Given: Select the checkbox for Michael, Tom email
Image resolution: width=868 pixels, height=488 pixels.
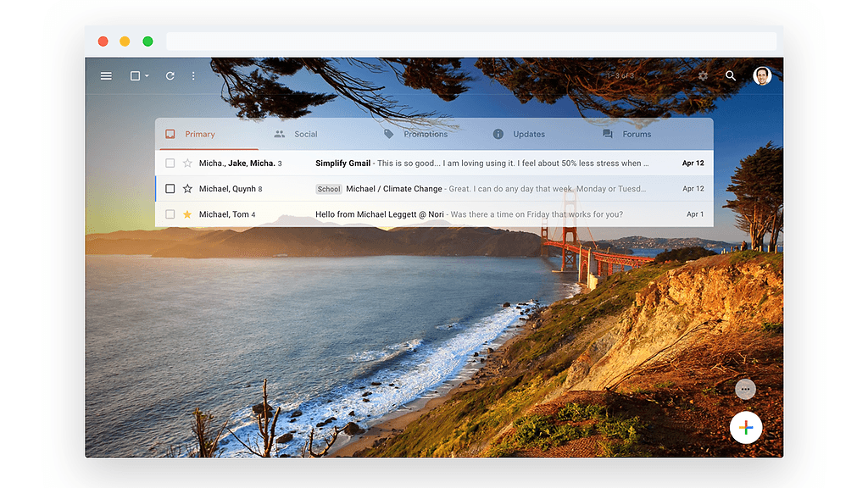Looking at the screenshot, I should pos(170,214).
